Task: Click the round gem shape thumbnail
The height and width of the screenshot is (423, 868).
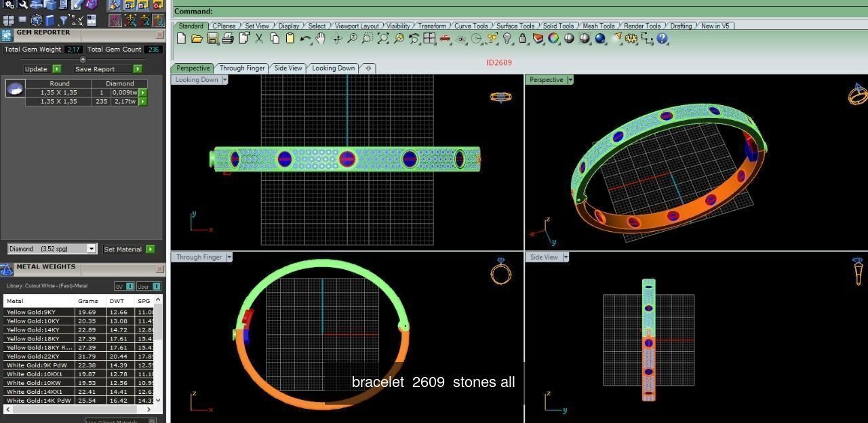Action: pos(15,88)
